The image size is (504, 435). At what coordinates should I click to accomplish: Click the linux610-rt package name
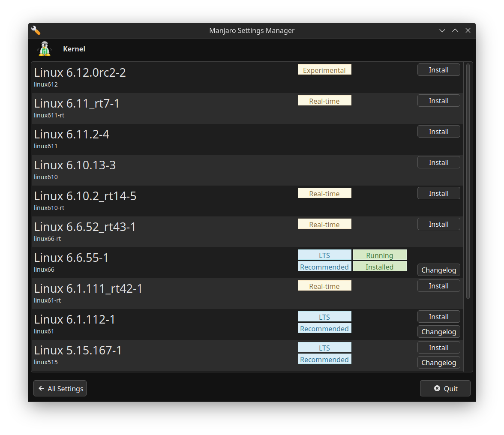coord(49,208)
